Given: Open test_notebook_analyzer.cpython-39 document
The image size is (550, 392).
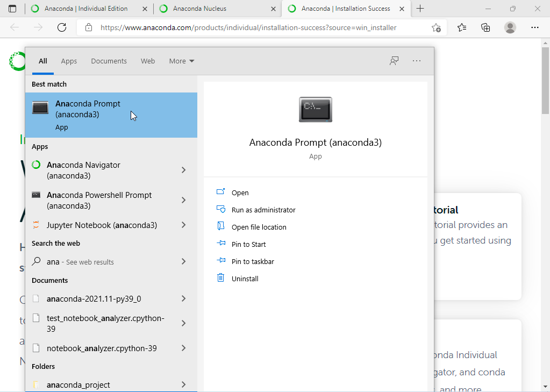Looking at the screenshot, I should 111,324.
